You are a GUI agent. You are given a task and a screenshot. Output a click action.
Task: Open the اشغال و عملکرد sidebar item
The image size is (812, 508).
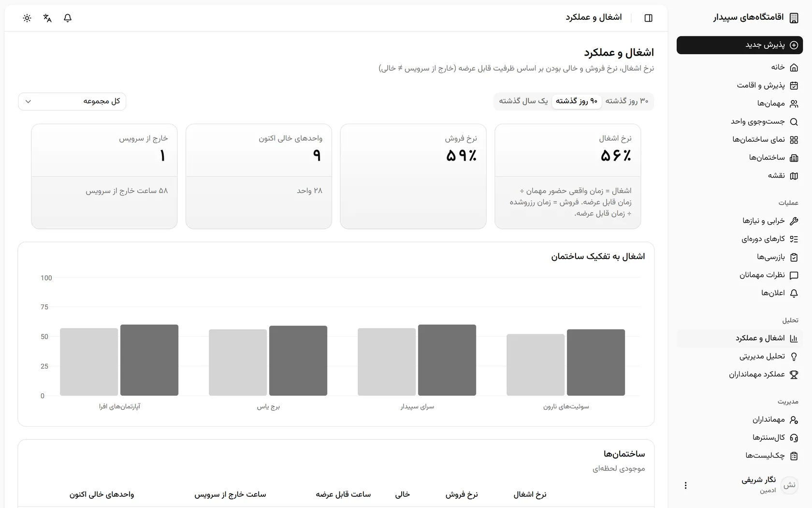(739, 338)
